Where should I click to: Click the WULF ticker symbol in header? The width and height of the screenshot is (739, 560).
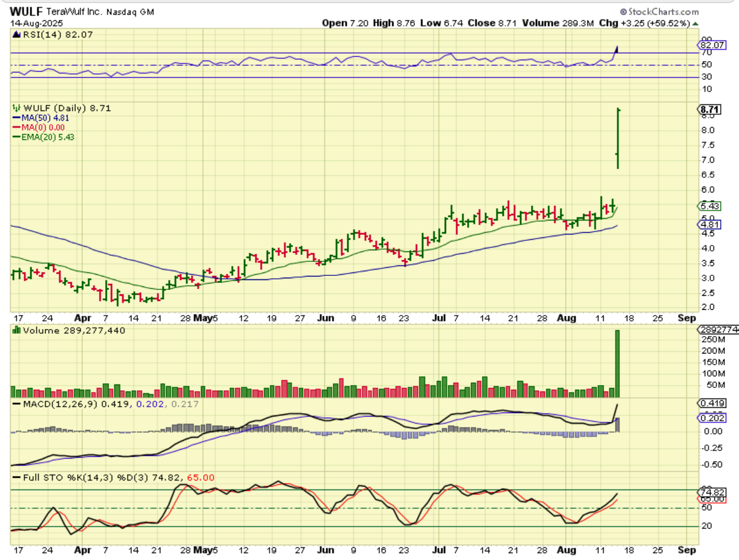[26, 12]
